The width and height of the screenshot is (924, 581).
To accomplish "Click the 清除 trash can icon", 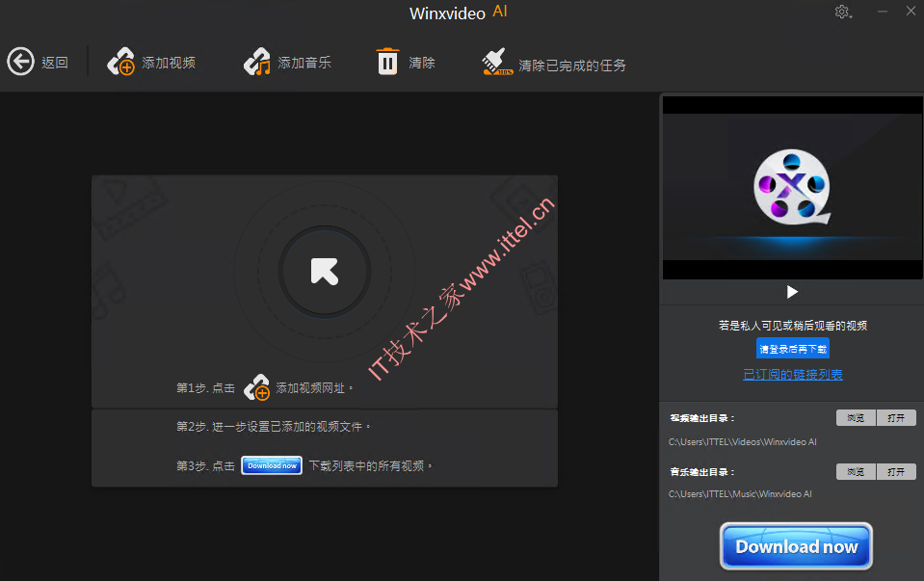I will pos(387,62).
